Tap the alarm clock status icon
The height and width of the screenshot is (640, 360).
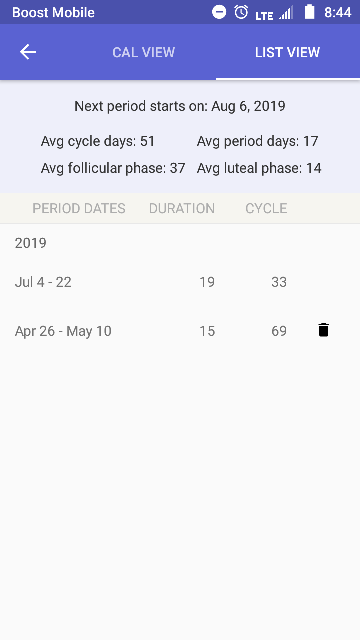point(241,12)
